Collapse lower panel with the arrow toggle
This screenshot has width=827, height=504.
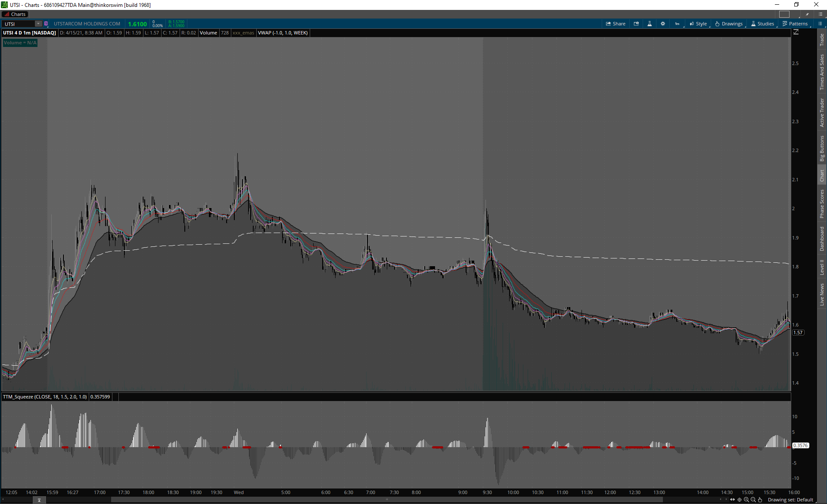39,500
